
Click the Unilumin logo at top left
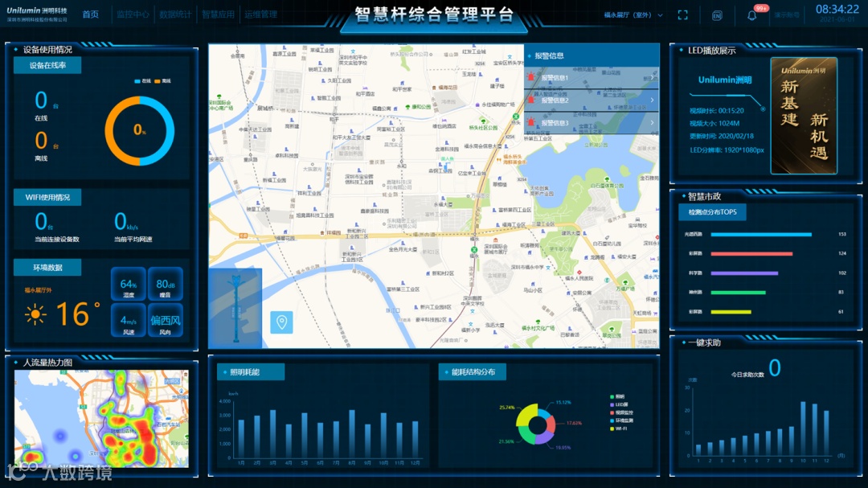tap(36, 14)
